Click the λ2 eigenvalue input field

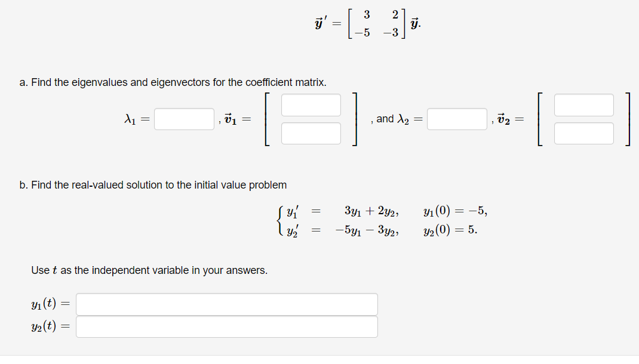pos(457,119)
